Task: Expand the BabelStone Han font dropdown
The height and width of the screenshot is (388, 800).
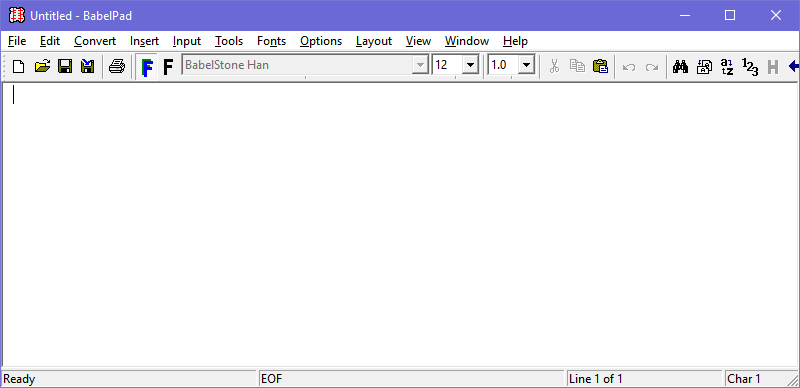Action: point(420,65)
